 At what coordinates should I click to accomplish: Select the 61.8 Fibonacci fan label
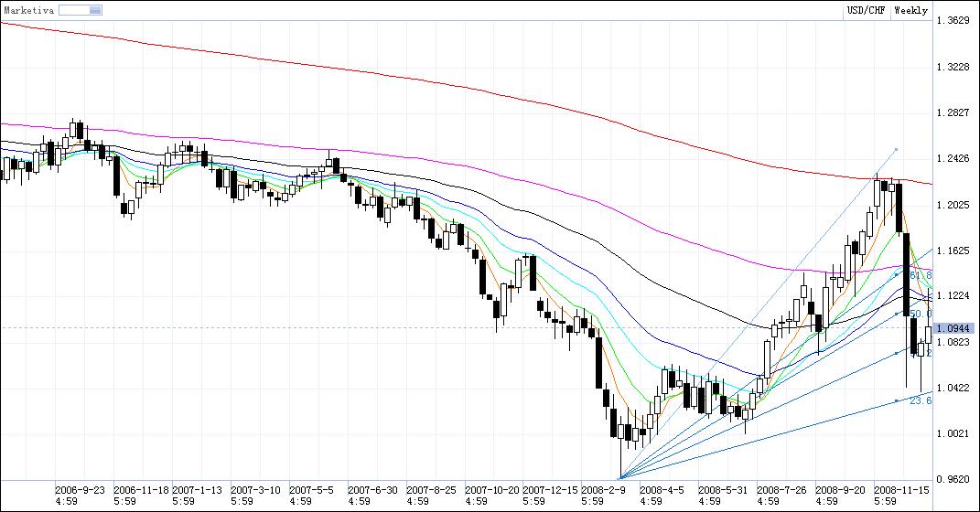pos(921,275)
